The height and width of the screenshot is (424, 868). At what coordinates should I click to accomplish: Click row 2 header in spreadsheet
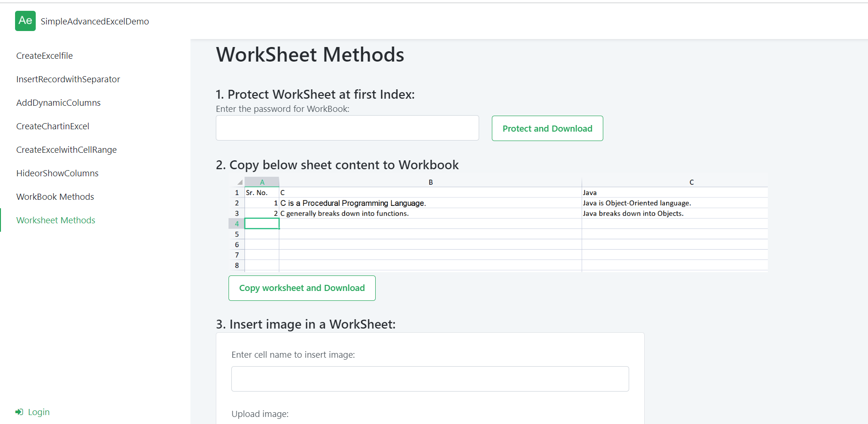237,203
